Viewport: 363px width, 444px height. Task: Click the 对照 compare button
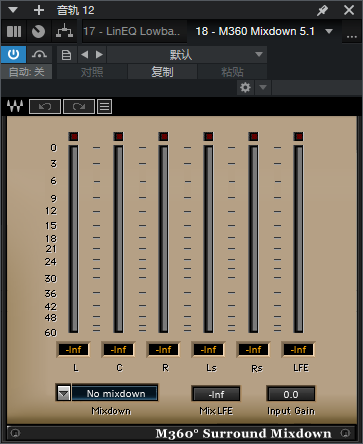(92, 72)
